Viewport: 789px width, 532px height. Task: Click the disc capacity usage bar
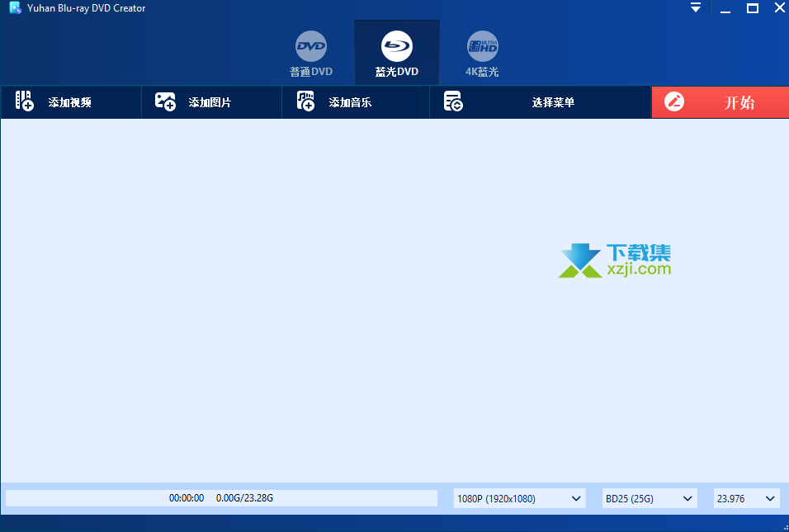pyautogui.click(x=221, y=498)
